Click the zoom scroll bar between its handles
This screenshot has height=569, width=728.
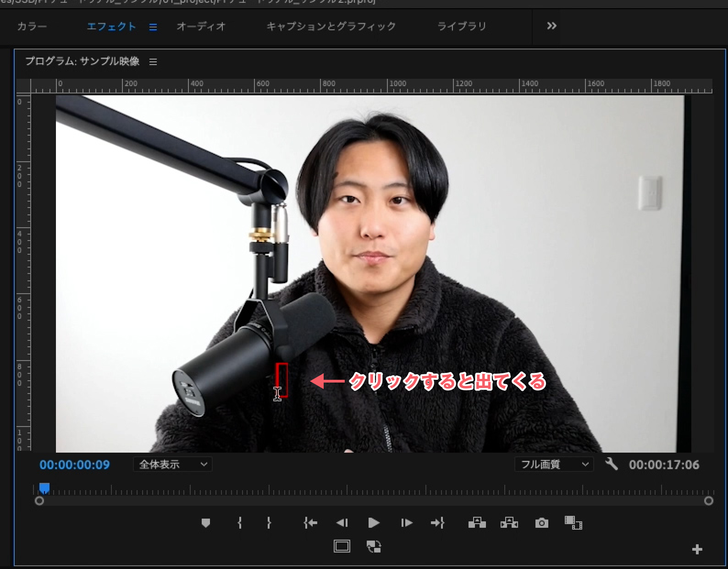coord(374,501)
